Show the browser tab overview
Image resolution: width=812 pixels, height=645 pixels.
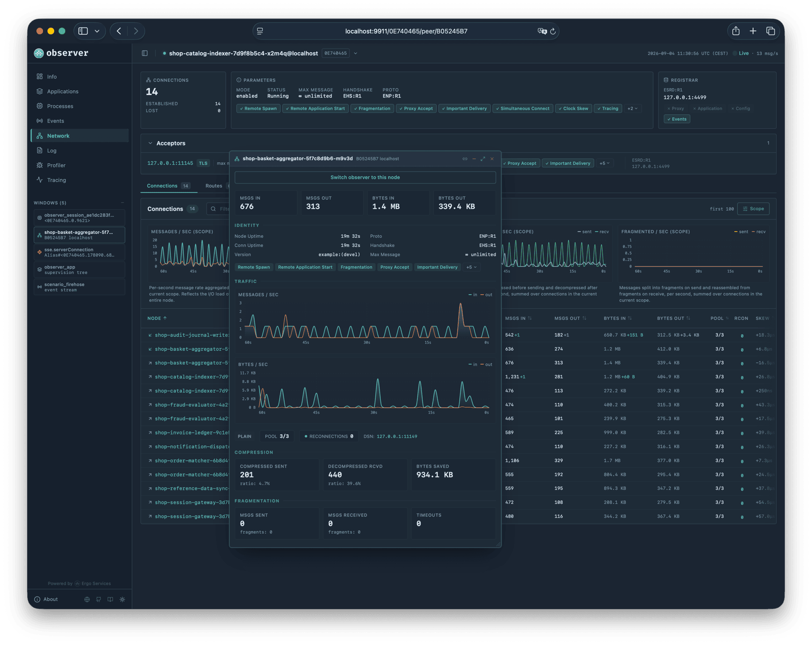[x=770, y=31]
